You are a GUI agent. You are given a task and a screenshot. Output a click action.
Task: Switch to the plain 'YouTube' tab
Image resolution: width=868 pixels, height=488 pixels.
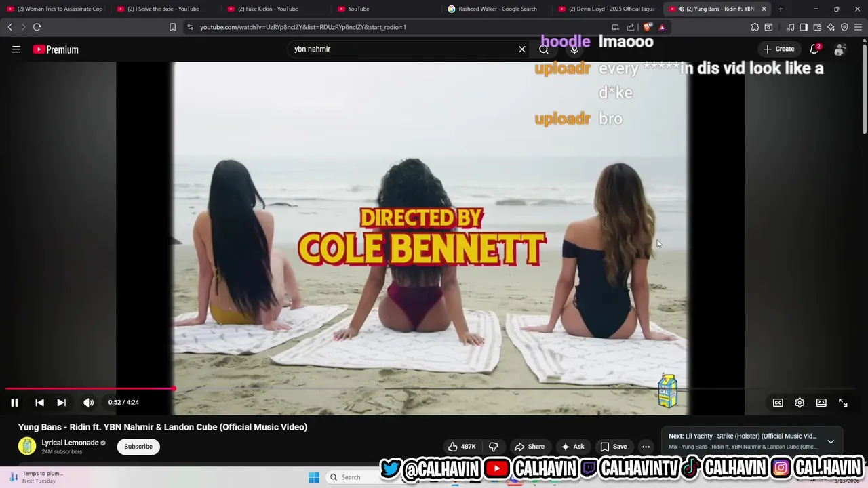pos(387,9)
